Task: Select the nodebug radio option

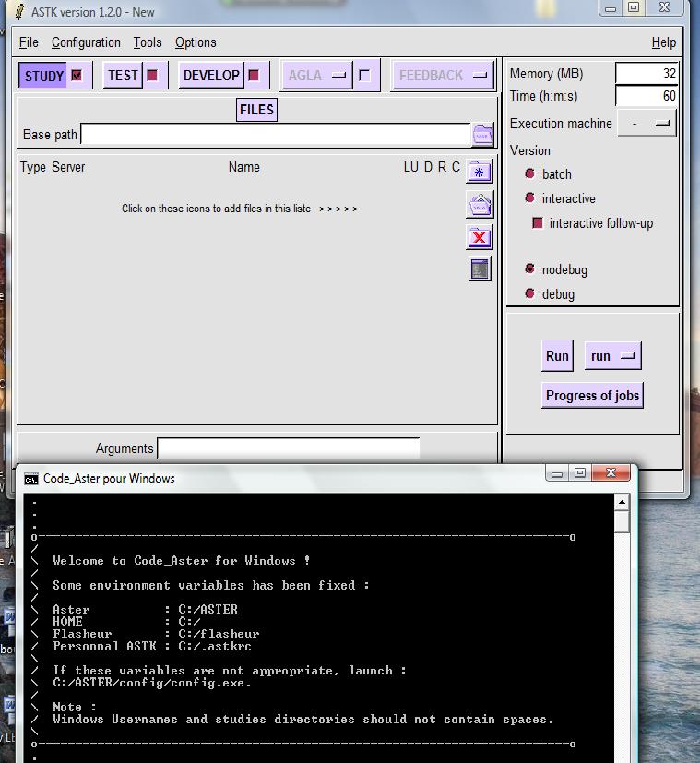Action: (x=529, y=268)
